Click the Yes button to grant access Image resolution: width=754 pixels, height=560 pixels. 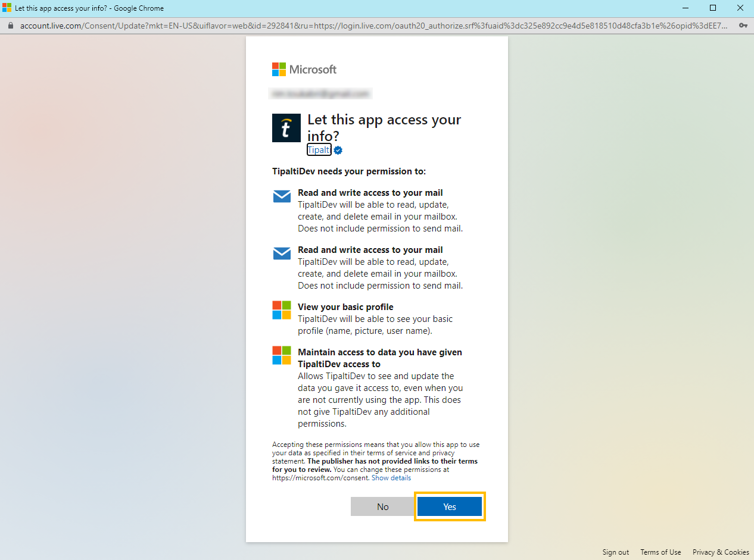pyautogui.click(x=450, y=506)
